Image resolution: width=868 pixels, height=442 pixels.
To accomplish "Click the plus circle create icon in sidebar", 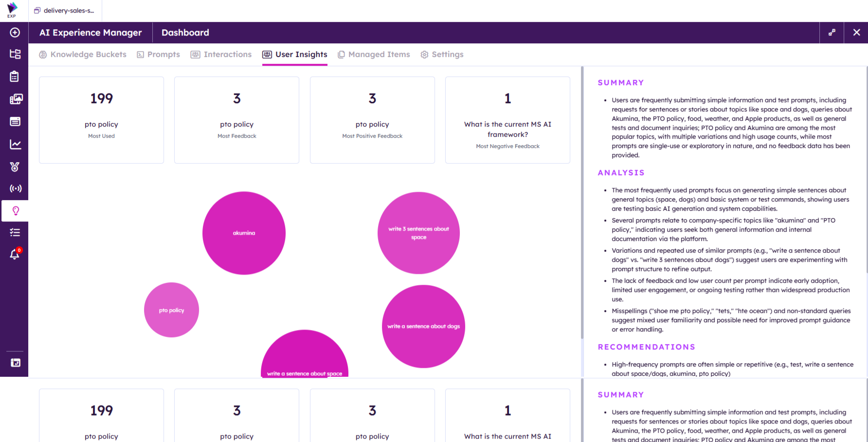I will tap(15, 33).
